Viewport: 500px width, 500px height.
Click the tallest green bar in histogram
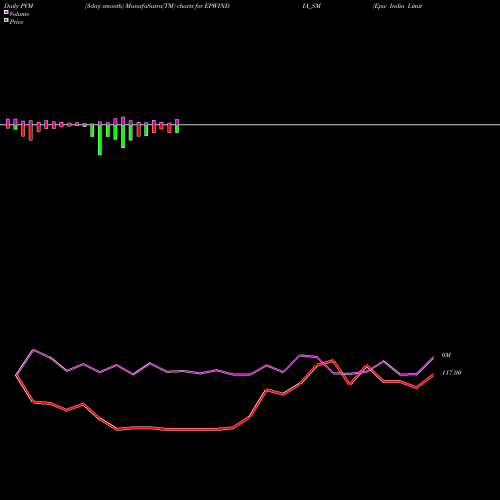point(100,140)
